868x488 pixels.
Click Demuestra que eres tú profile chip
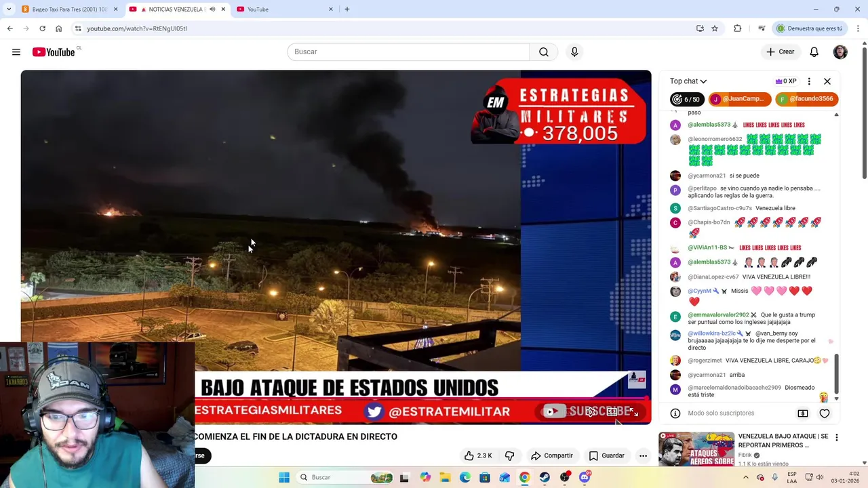(809, 28)
